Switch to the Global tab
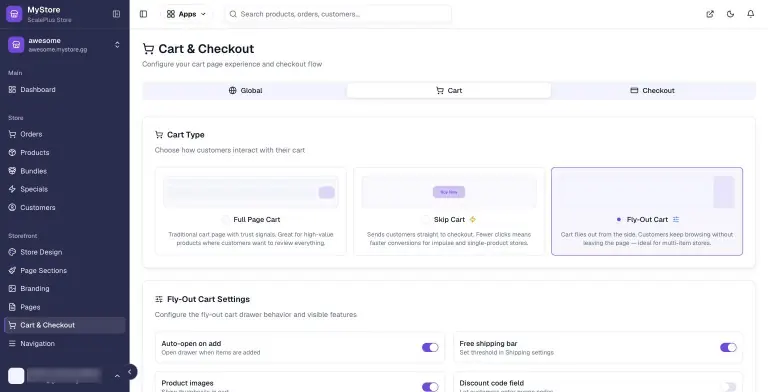The width and height of the screenshot is (768, 392). pos(245,91)
